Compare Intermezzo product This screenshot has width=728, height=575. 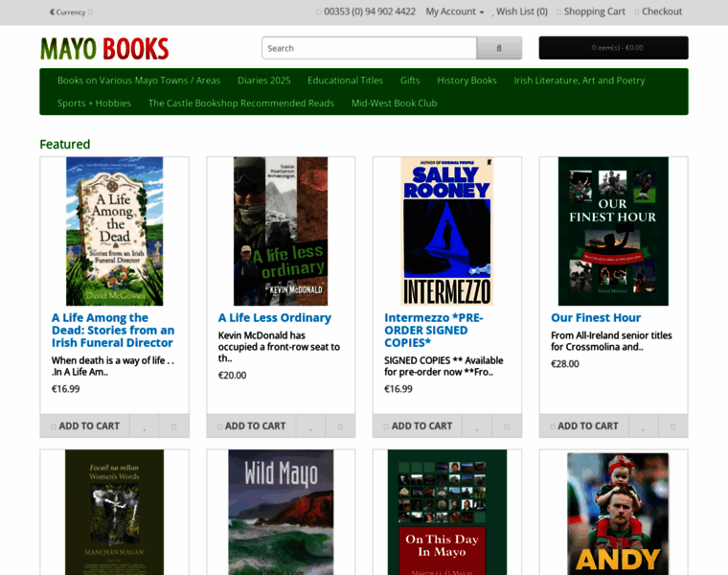pyautogui.click(x=507, y=425)
